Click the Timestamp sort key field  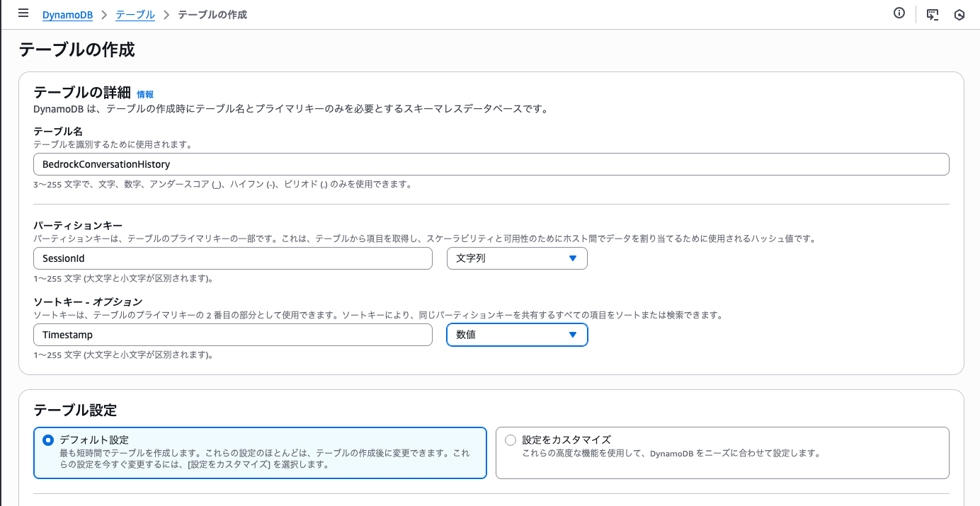233,335
